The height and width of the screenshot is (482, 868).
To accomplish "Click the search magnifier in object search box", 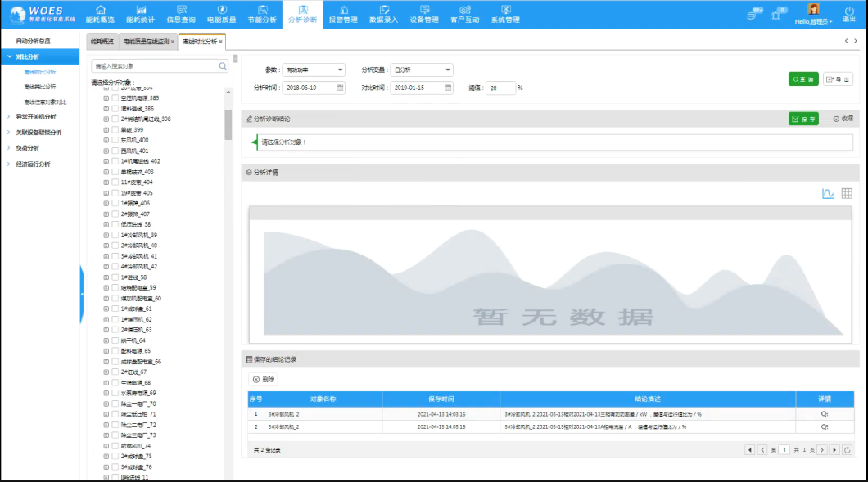I will tap(223, 65).
